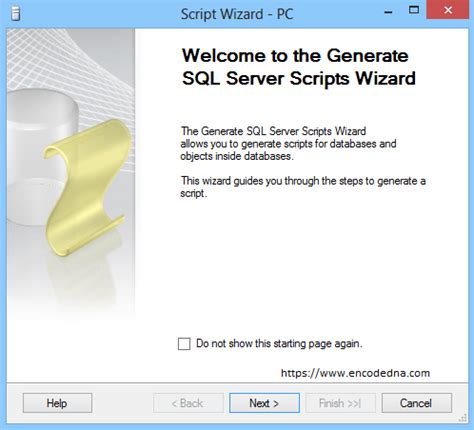The image size is (474, 430).
Task: Click the 'Welcome to the Generate SQL Server Scripts Wizard' heading
Action: [x=299, y=67]
